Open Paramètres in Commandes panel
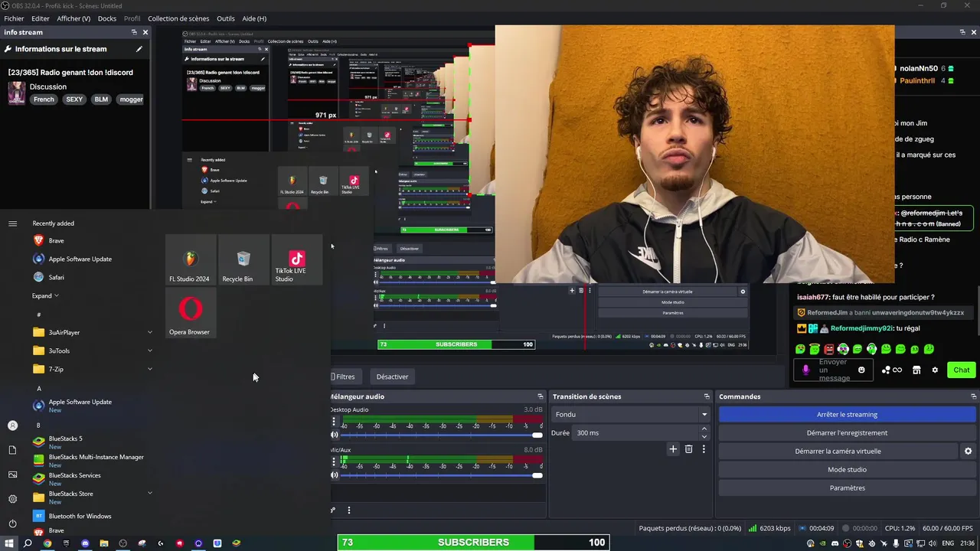This screenshot has height=551, width=980. [847, 488]
